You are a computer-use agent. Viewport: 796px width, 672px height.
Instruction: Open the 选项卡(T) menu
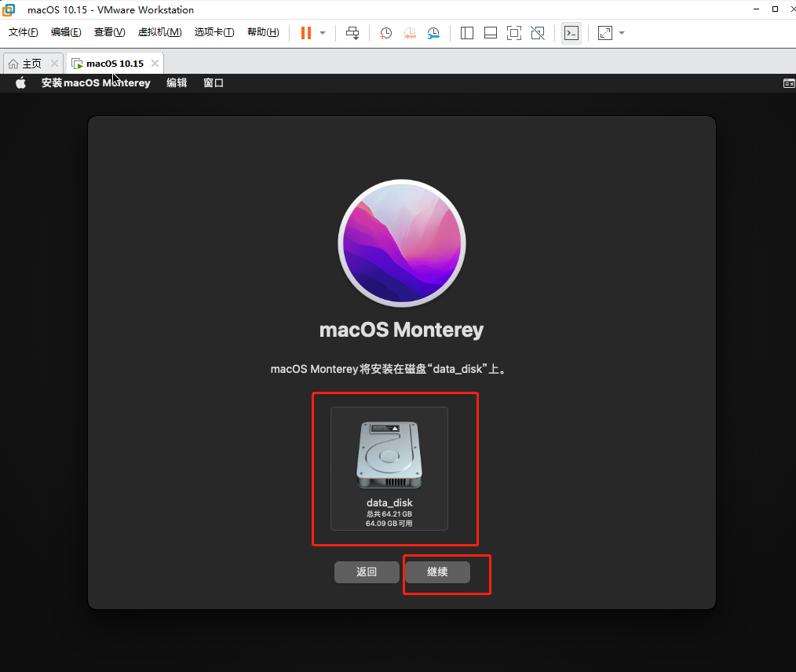214,32
